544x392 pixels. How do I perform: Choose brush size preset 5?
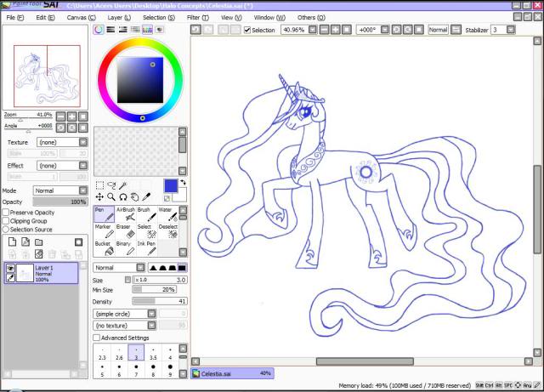tap(102, 370)
